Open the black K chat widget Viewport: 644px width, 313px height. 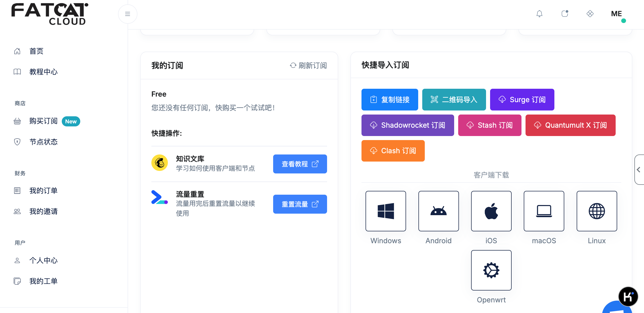[x=628, y=297]
